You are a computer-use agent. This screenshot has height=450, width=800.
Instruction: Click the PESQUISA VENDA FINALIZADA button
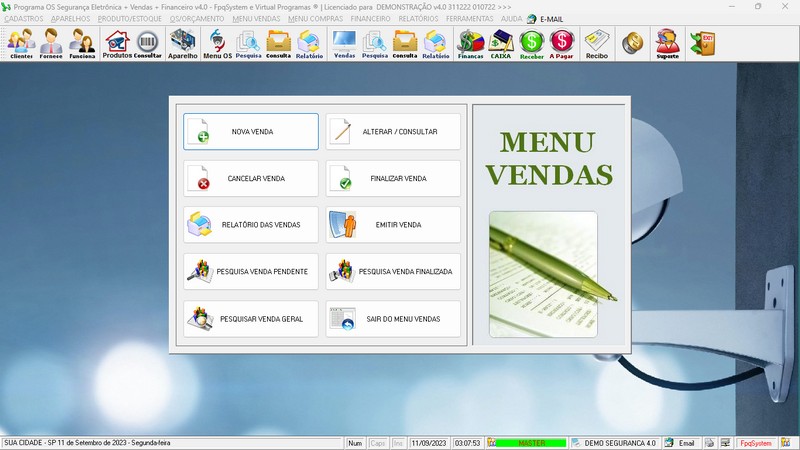click(x=393, y=271)
